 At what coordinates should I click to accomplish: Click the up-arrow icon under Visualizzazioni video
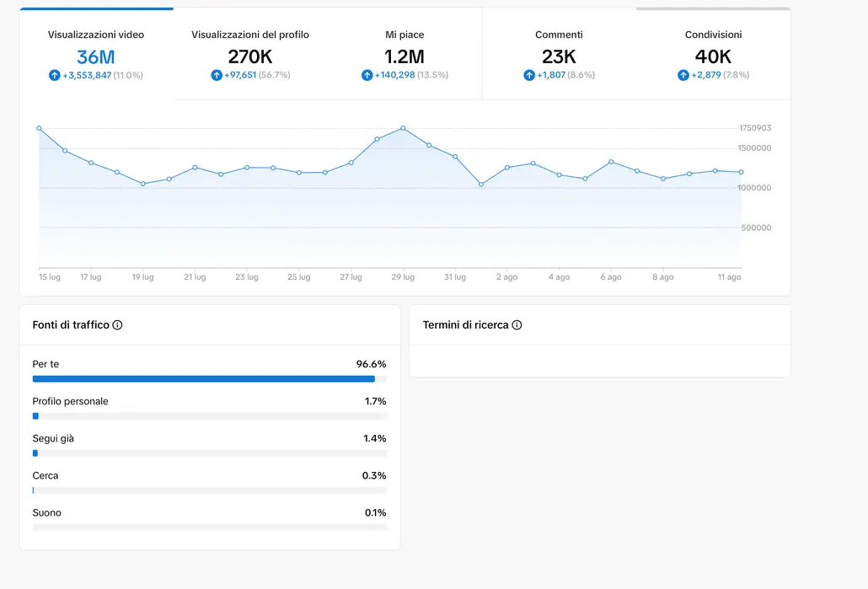[54, 75]
